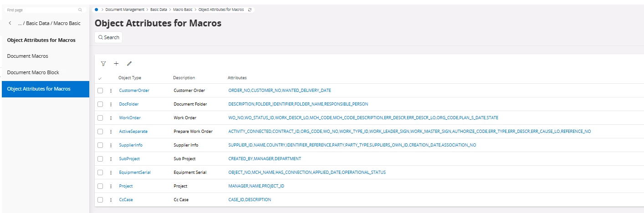
Task: Click the Search button
Action: 108,37
